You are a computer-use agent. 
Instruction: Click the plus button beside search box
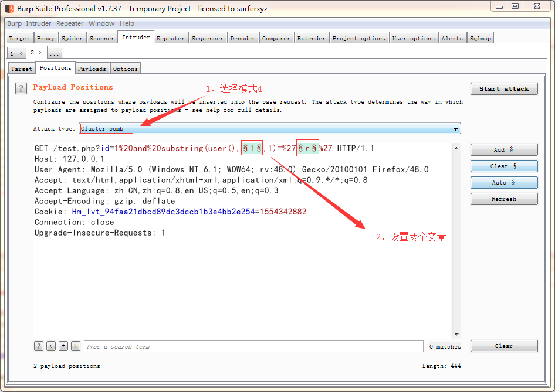click(63, 346)
